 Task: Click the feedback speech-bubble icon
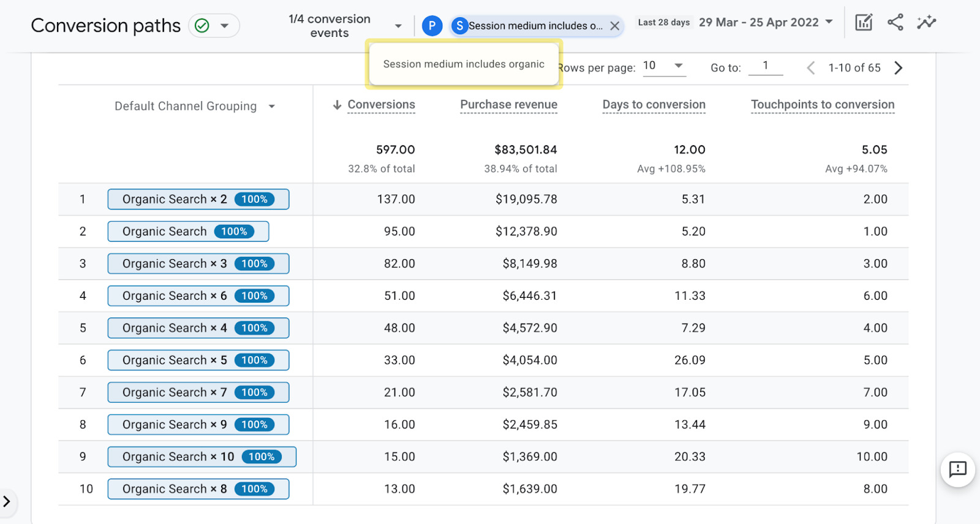(x=957, y=469)
